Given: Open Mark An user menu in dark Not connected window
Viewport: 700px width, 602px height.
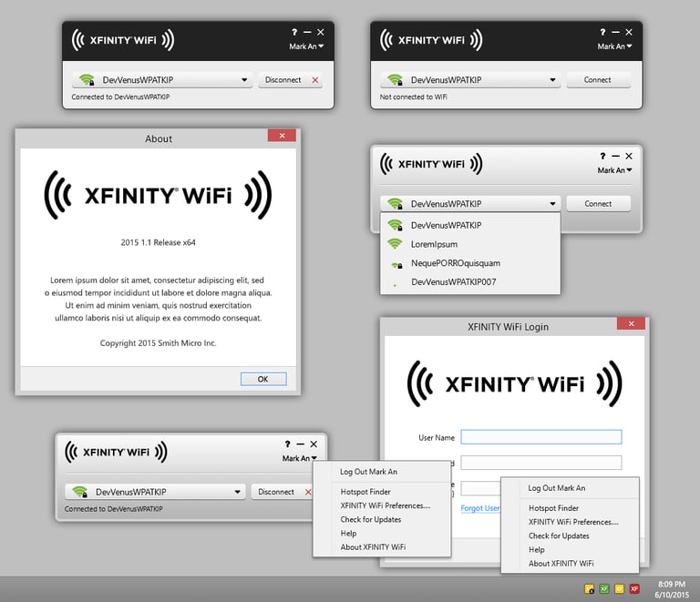Looking at the screenshot, I should [614, 46].
